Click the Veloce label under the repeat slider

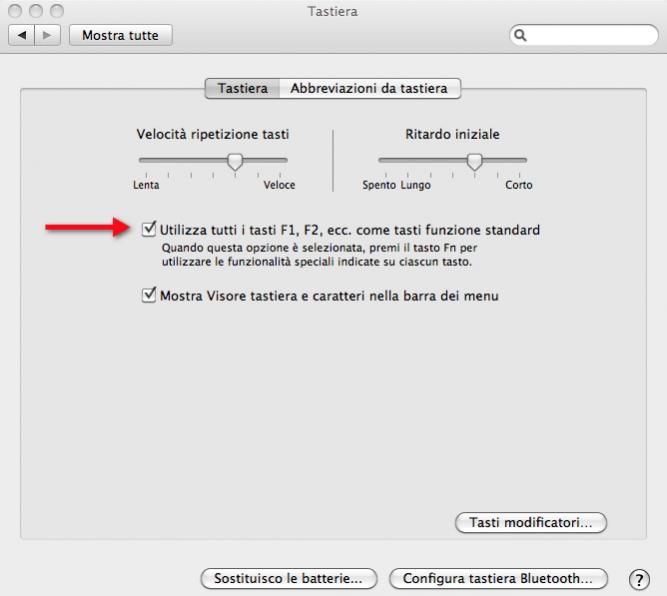coord(279,185)
